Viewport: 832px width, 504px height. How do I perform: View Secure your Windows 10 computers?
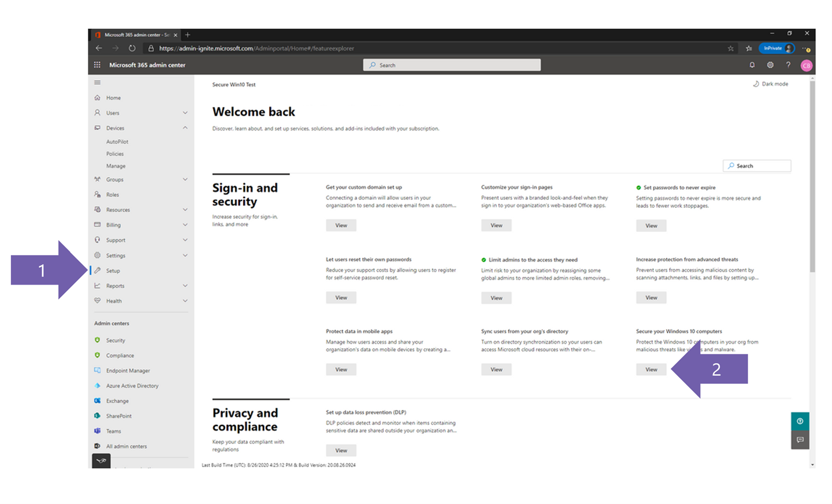(x=651, y=369)
